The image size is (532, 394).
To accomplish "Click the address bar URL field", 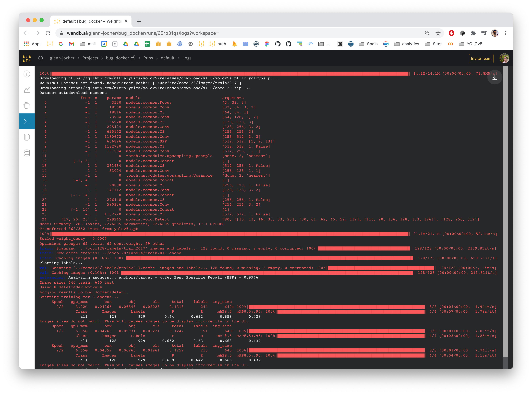I will coord(239,33).
